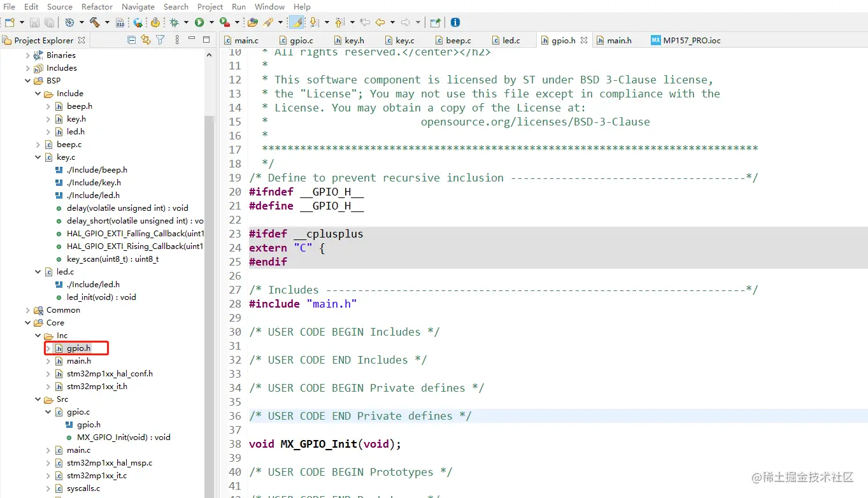
Task: Expand the Binaries tree node
Action: coord(27,55)
